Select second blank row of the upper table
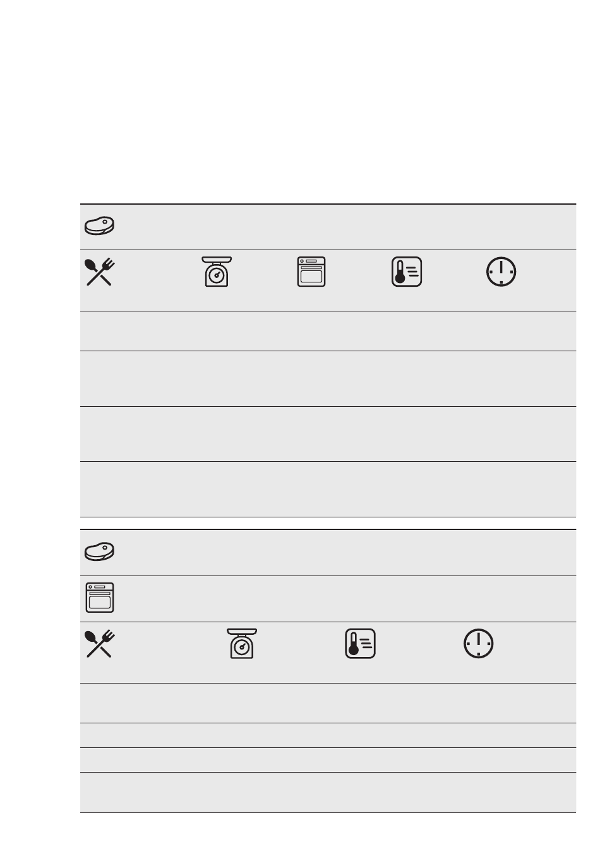Viewport: 600px width, 868px height. pos(328,378)
